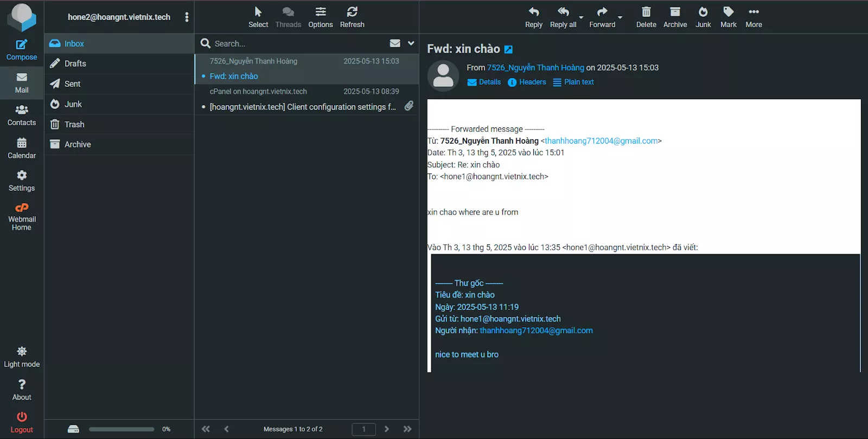Open the Drafts folder
The width and height of the screenshot is (868, 439).
pos(75,63)
